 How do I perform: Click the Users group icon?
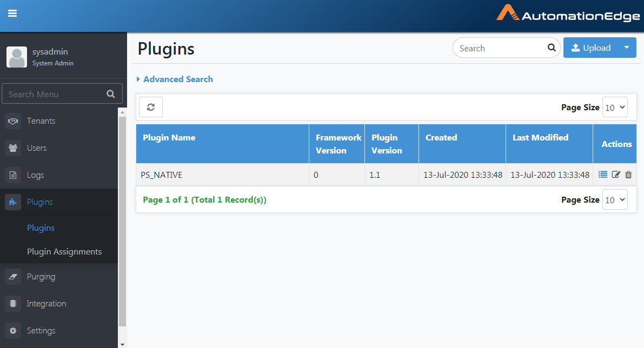(x=13, y=148)
